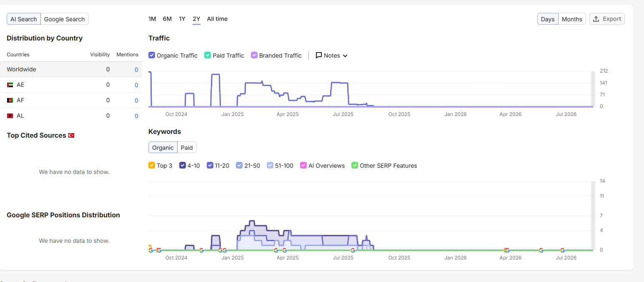Select the All time range
This screenshot has height=282, width=644.
point(217,19)
